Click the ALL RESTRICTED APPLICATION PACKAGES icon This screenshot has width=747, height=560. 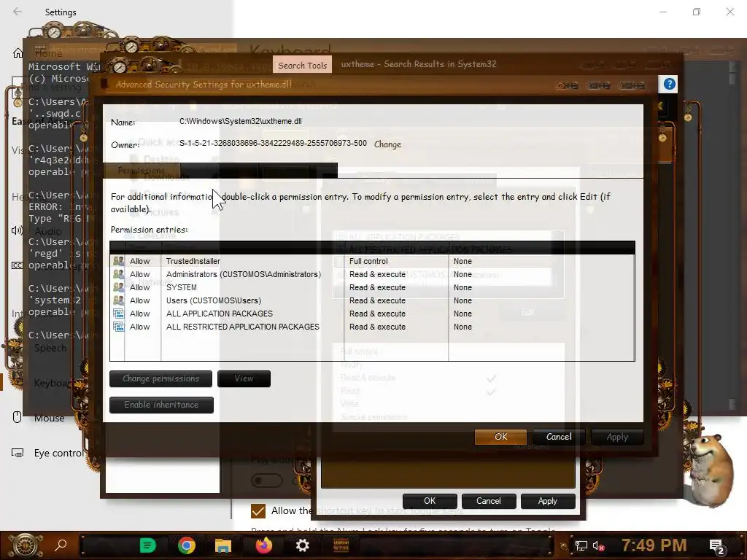119,327
